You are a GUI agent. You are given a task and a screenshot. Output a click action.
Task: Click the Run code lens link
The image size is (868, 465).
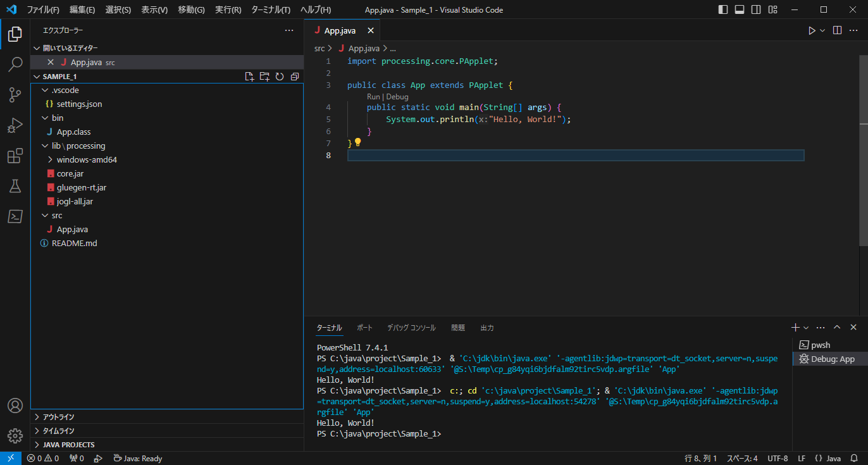tap(373, 97)
